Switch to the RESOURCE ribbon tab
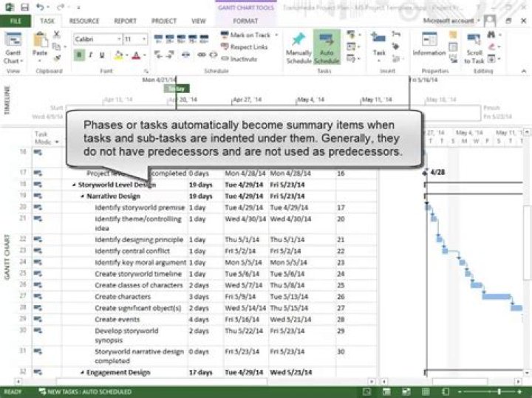 [83, 21]
